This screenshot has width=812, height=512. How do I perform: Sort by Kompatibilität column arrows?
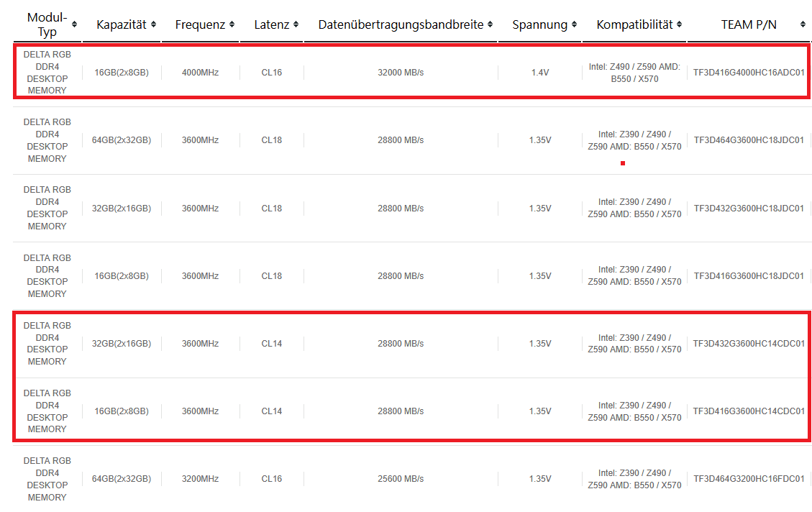(679, 24)
